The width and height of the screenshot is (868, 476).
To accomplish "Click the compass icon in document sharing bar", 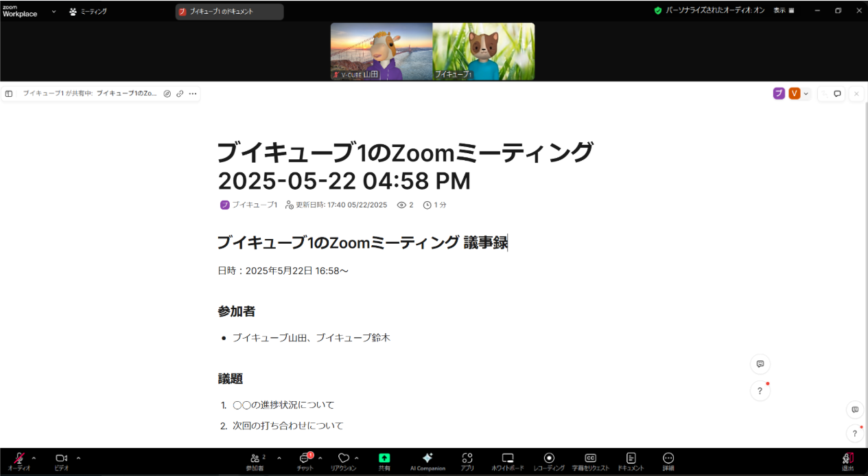I will (167, 93).
